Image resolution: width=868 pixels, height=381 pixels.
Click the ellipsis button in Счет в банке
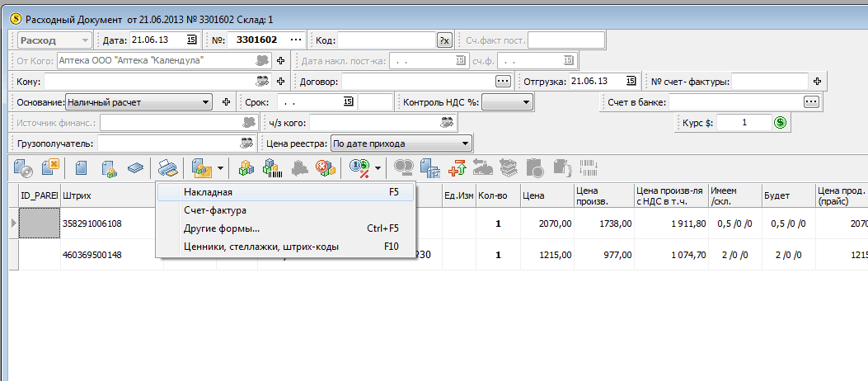811,102
